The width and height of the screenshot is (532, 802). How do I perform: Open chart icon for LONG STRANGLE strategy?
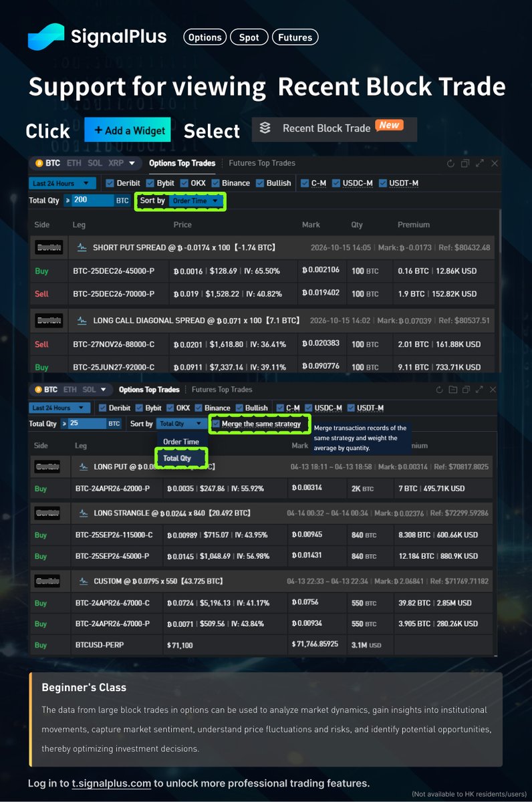tap(84, 513)
